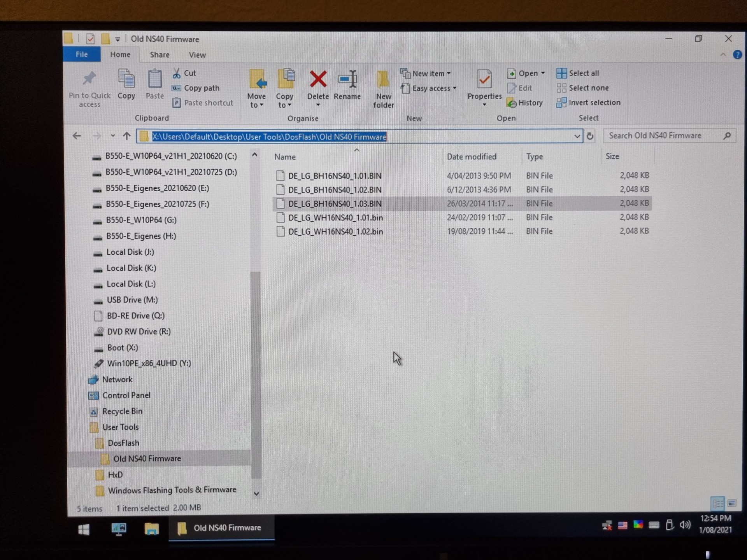Click the Refresh button beside the address bar
The height and width of the screenshot is (560, 747).
tap(590, 136)
